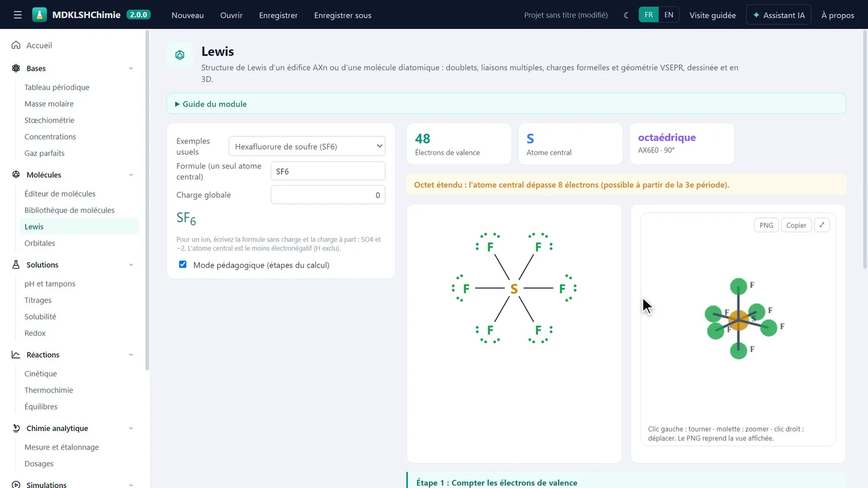The height and width of the screenshot is (488, 868).
Task: Click the Réactions chart icon
Action: 16,355
